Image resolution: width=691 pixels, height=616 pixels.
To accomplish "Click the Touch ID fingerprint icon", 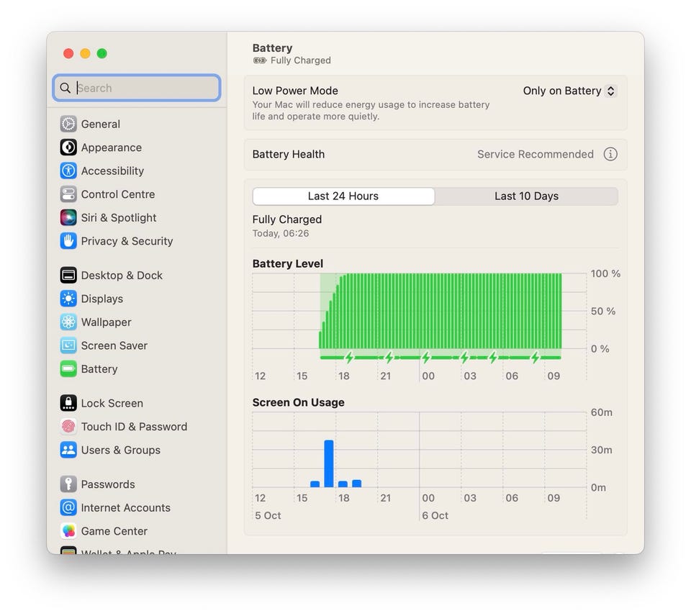I will (68, 426).
